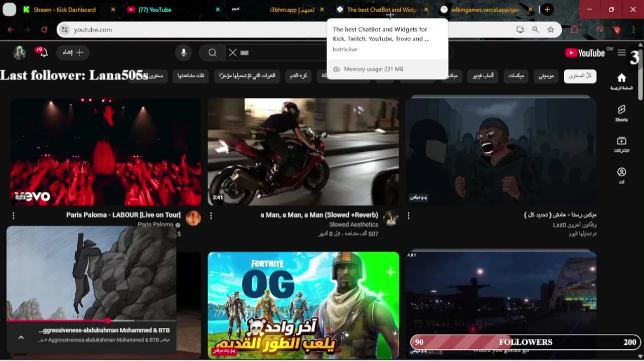Start voice search with the microphone
Image resolution: width=644 pixels, height=361 pixels.
point(184,53)
